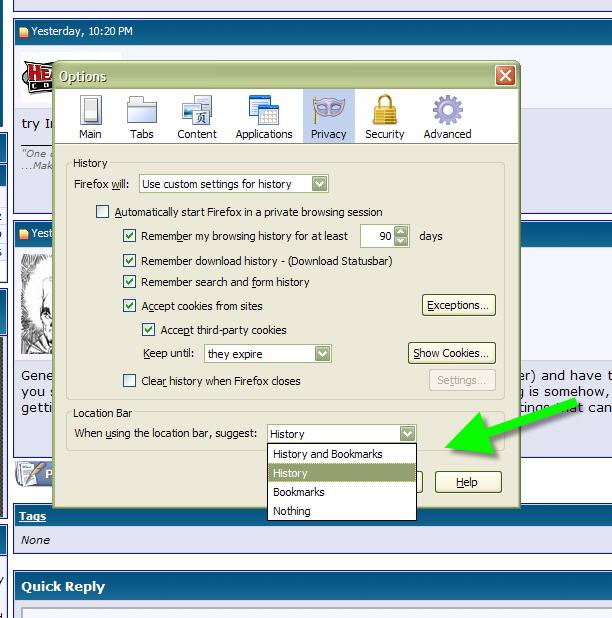This screenshot has height=618, width=612.
Task: Choose Bookmarks suggestion option
Action: click(x=342, y=492)
